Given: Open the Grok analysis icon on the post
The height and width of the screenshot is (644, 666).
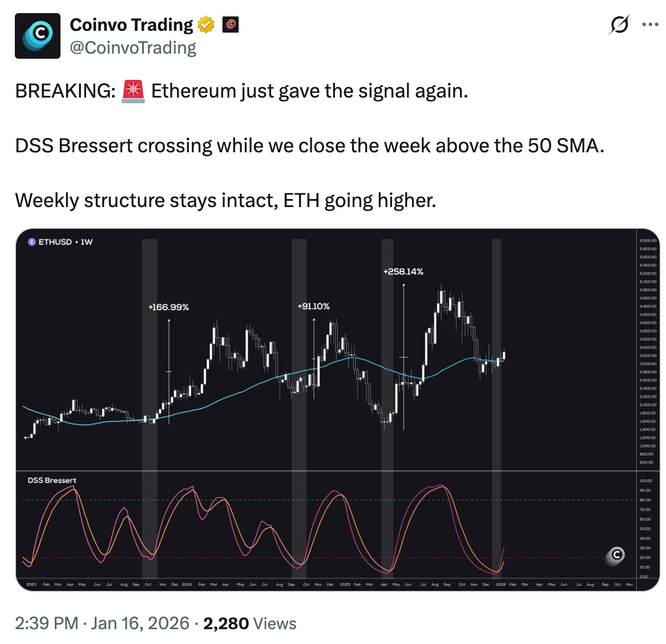Looking at the screenshot, I should tap(621, 25).
